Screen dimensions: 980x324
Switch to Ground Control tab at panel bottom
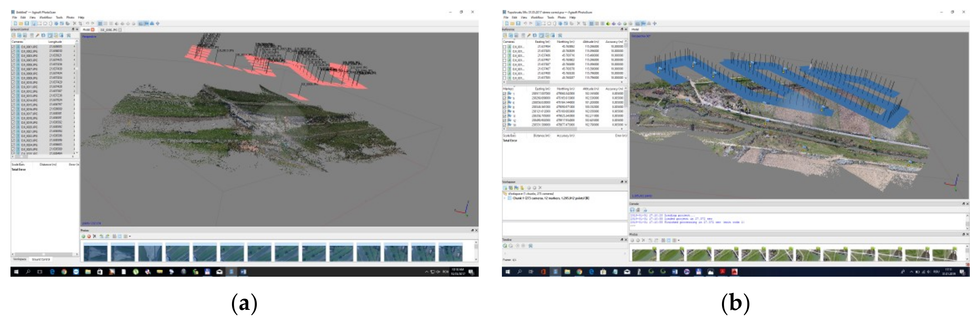click(x=41, y=259)
